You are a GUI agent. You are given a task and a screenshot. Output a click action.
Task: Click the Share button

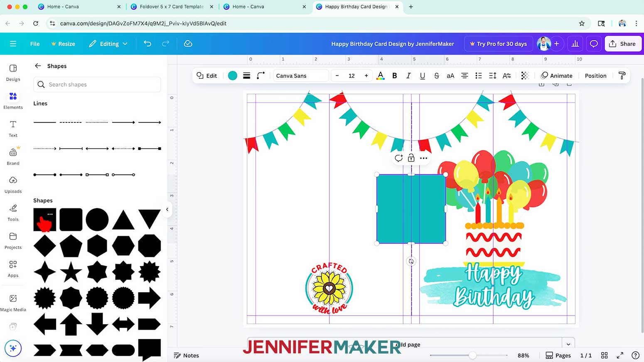coord(623,44)
